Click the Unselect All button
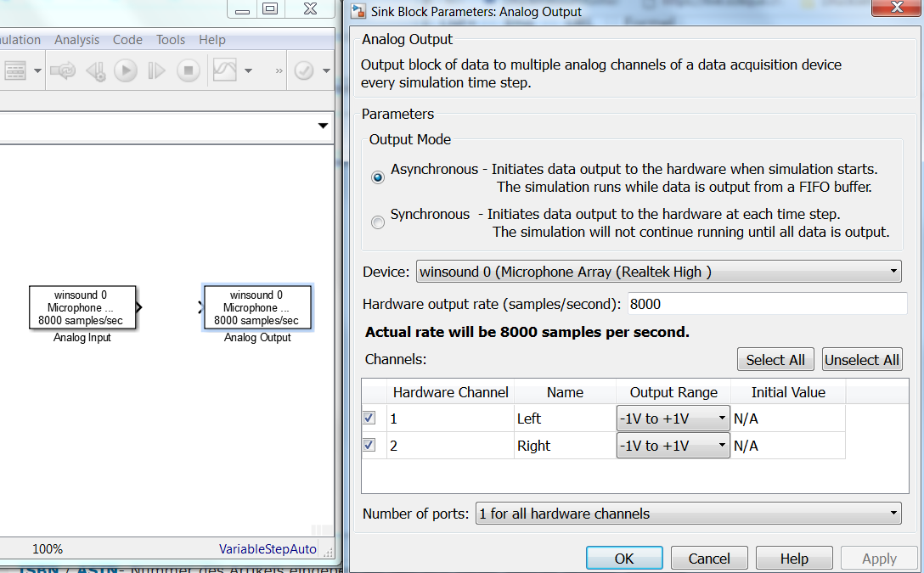Screen dimensions: 924x573 coord(862,360)
